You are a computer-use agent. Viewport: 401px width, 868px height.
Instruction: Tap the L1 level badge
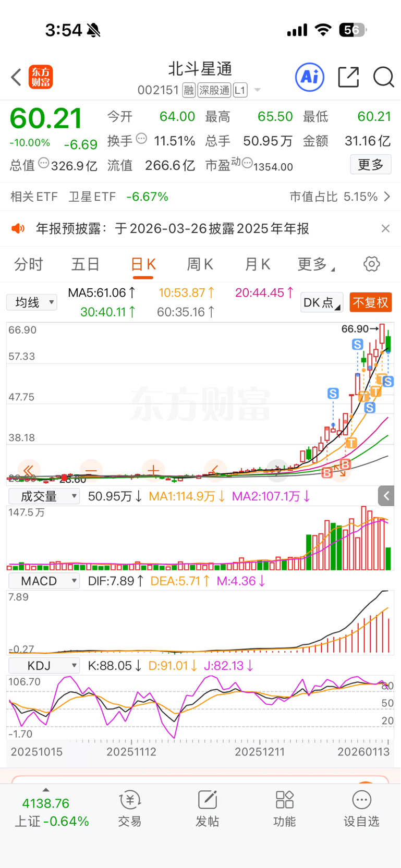pyautogui.click(x=240, y=91)
